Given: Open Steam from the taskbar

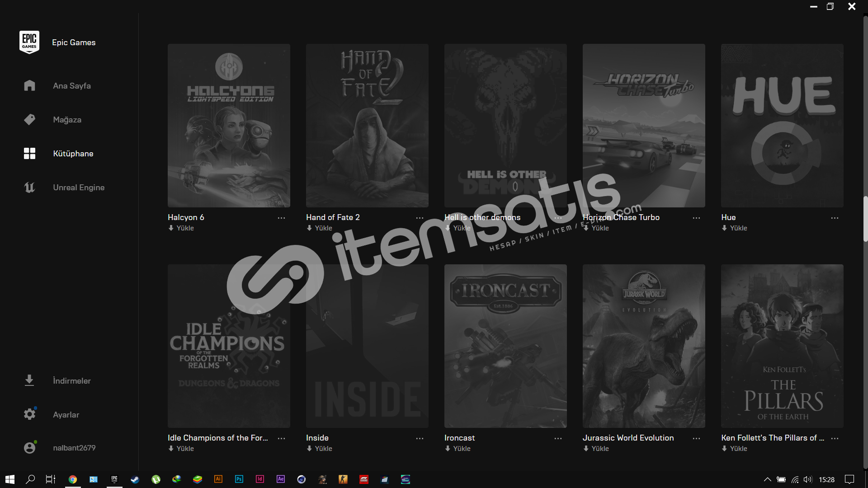Looking at the screenshot, I should 135,479.
